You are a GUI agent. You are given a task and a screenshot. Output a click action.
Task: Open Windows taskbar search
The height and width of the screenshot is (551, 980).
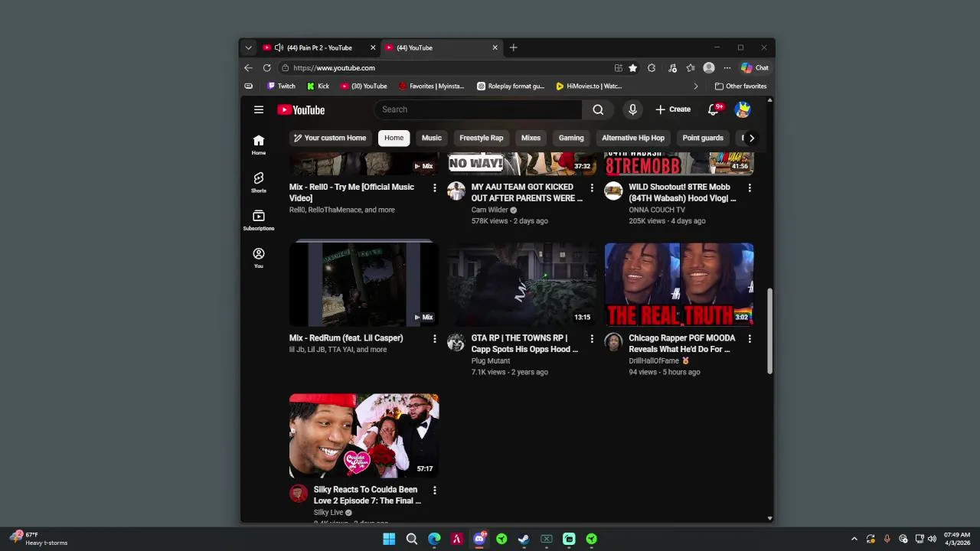[411, 539]
